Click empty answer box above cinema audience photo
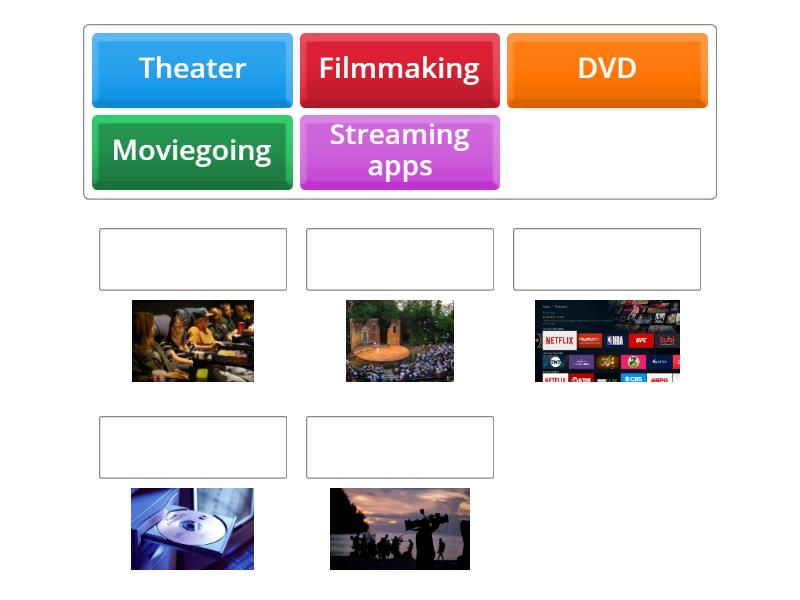 click(193, 259)
